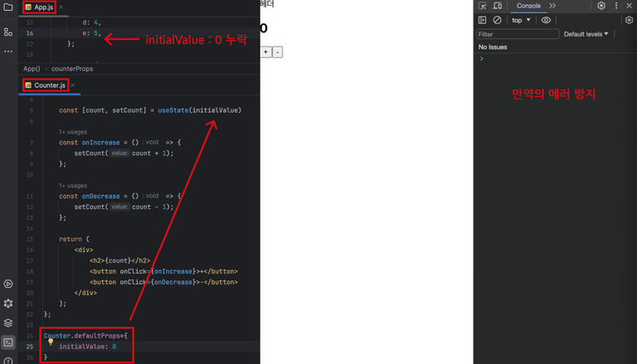Click the - button on the page
The height and width of the screenshot is (364, 637).
(278, 52)
